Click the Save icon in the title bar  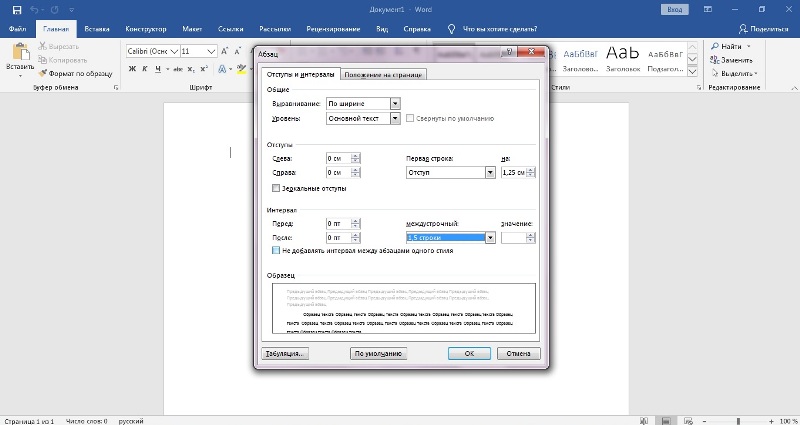click(x=17, y=9)
